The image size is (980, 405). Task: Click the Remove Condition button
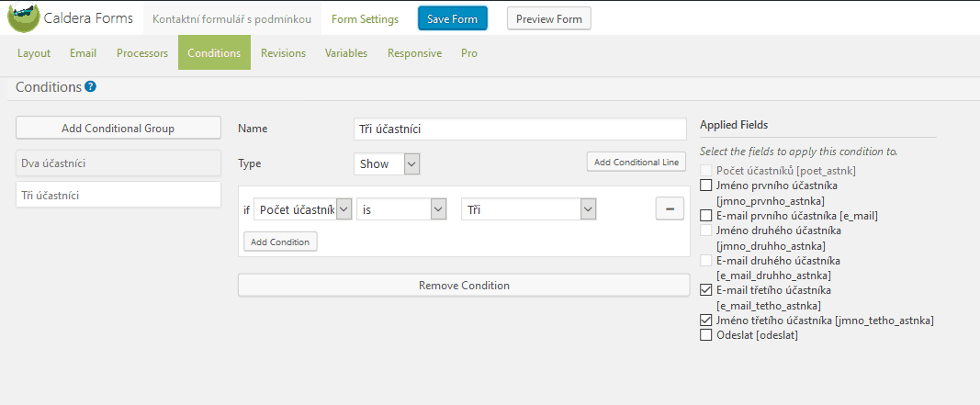pyautogui.click(x=464, y=286)
